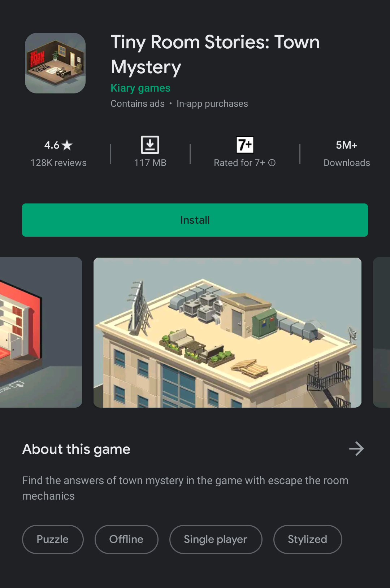The image size is (390, 588).
Task: Open the About this game heading
Action: 76,449
